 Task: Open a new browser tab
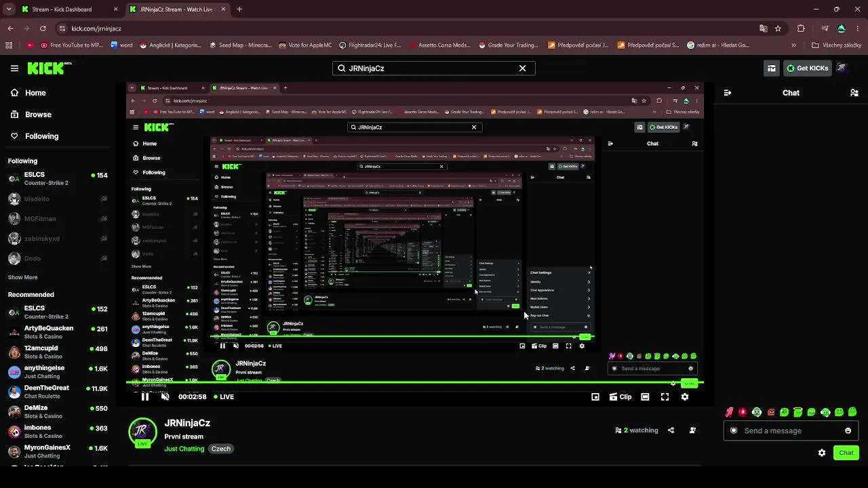[239, 9]
